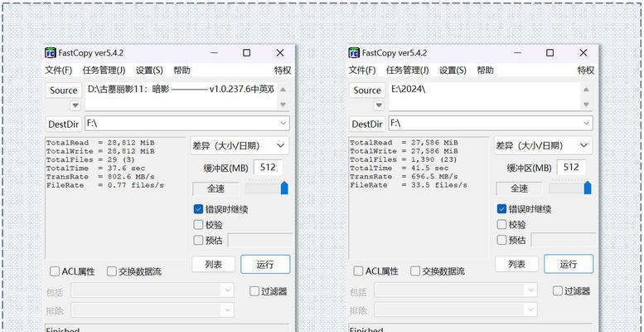Click source field scroll up arrow, left window
The image size is (644, 332).
point(283,90)
